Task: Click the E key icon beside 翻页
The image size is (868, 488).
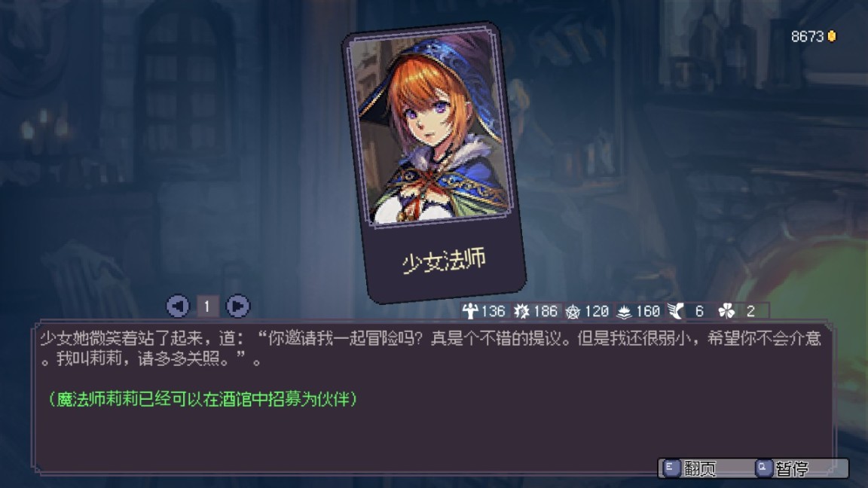Action: pyautogui.click(x=671, y=468)
